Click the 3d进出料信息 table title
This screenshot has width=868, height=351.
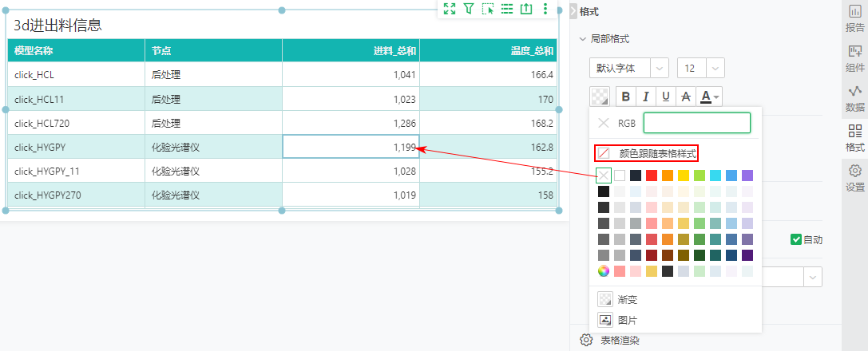pos(57,25)
